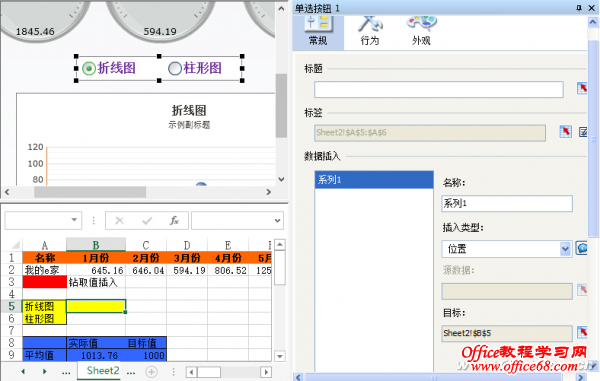Click the gauge showing 1845.46
The height and width of the screenshot is (381, 600).
pos(42,21)
